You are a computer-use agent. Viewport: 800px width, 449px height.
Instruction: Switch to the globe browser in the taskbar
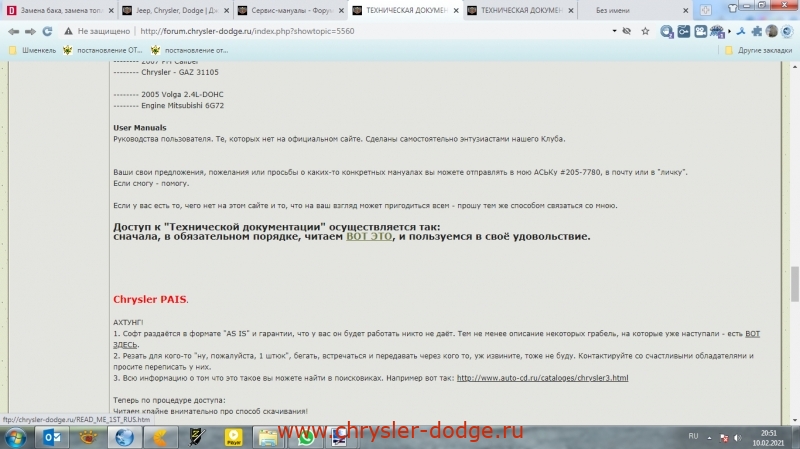124,438
